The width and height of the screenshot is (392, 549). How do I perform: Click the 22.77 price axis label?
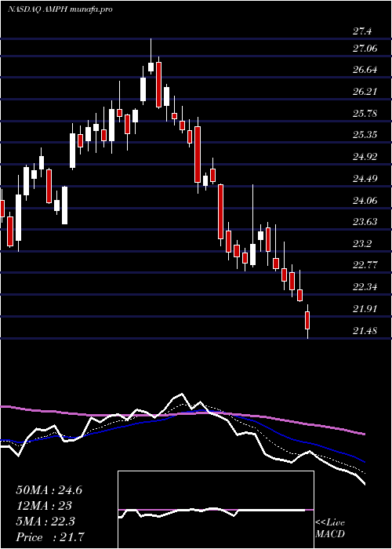[365, 265]
